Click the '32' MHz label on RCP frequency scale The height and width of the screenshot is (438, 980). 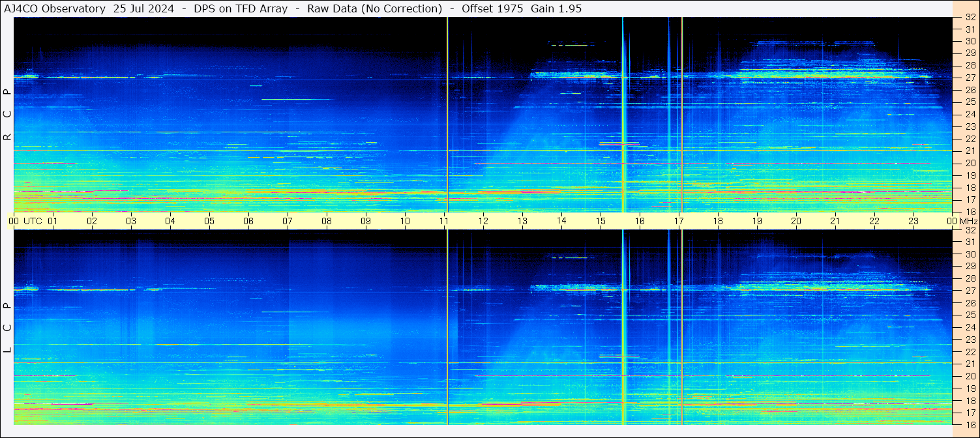(x=970, y=18)
